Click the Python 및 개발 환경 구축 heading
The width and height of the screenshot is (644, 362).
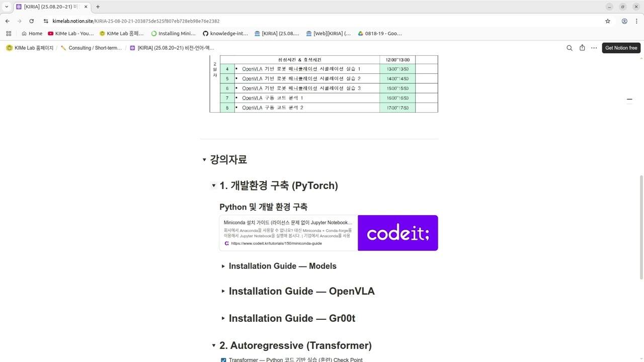(x=263, y=207)
